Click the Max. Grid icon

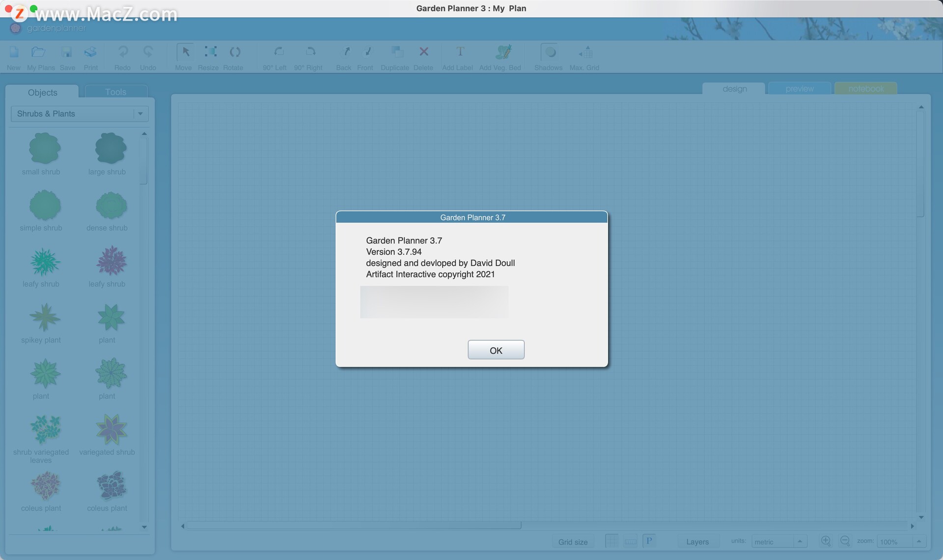click(585, 52)
